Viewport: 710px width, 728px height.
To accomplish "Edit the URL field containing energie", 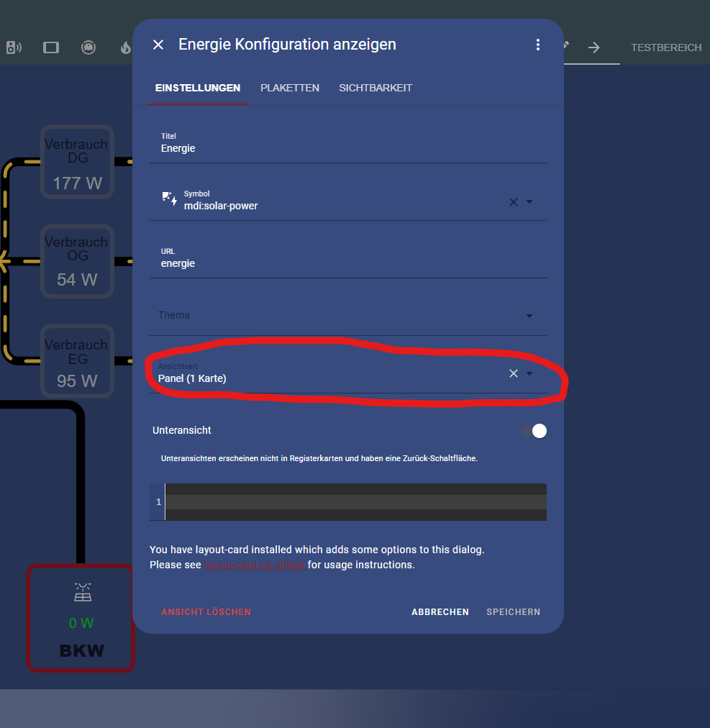I will (347, 258).
